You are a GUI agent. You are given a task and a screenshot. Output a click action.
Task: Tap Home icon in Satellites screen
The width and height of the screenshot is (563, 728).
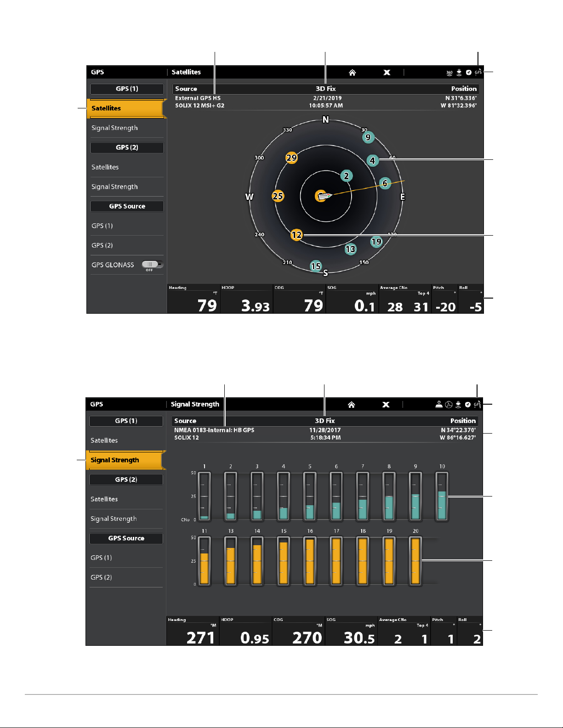[x=352, y=73]
